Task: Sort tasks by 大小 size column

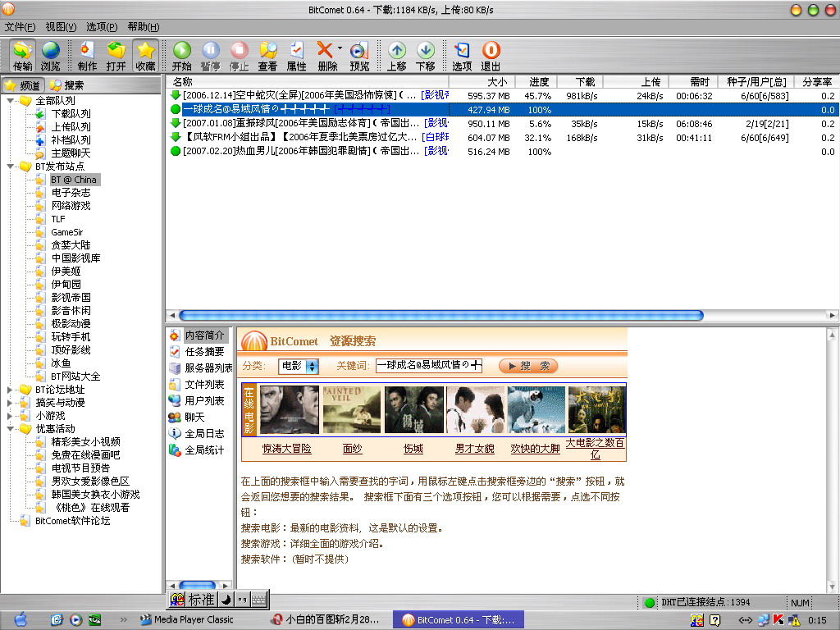Action: (x=482, y=82)
